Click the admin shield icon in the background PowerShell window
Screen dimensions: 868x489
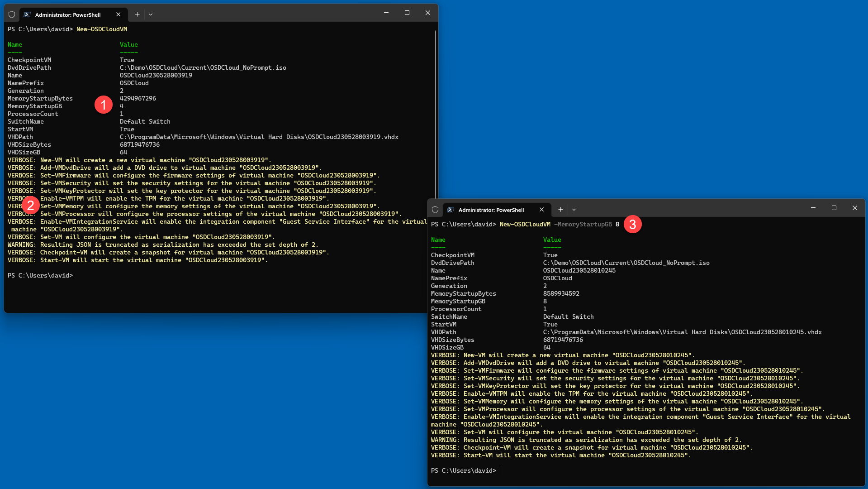click(x=12, y=14)
